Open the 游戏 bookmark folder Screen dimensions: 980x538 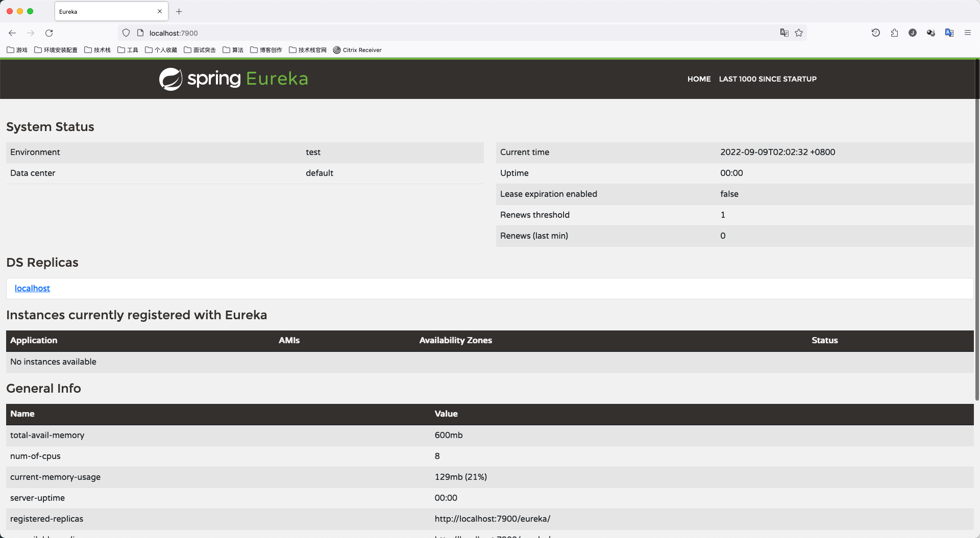pos(17,50)
